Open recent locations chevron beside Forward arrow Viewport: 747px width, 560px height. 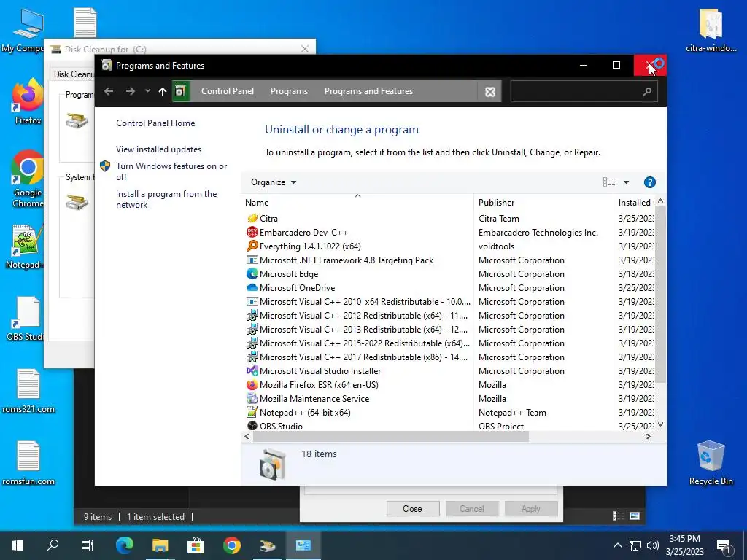pos(147,91)
